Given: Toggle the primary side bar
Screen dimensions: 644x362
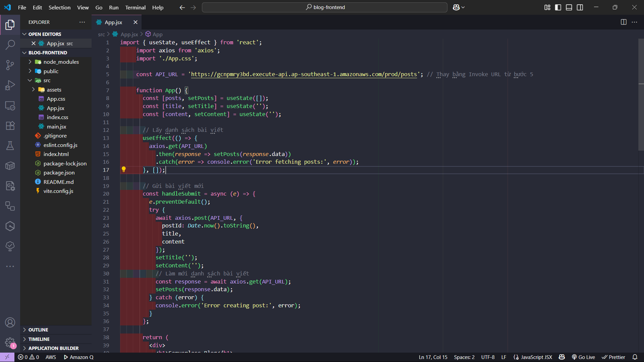Looking at the screenshot, I should point(558,7).
